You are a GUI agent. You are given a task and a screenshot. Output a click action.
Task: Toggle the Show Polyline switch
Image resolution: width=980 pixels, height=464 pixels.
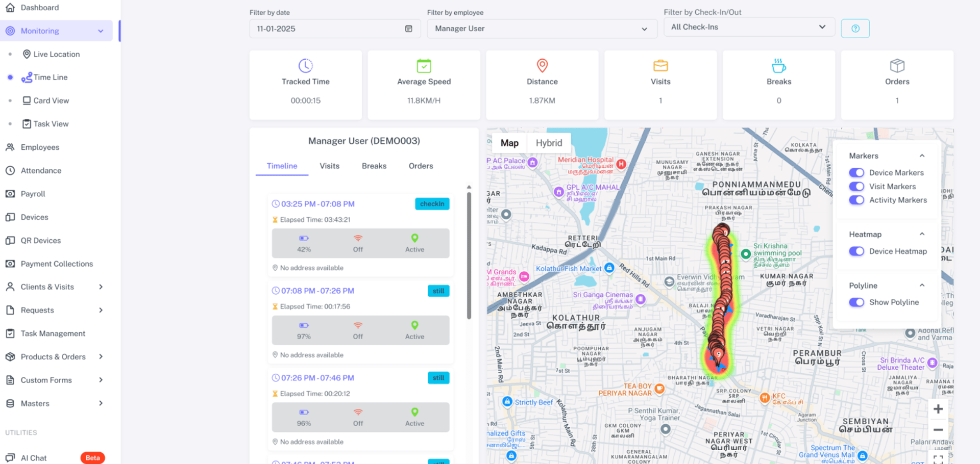856,302
